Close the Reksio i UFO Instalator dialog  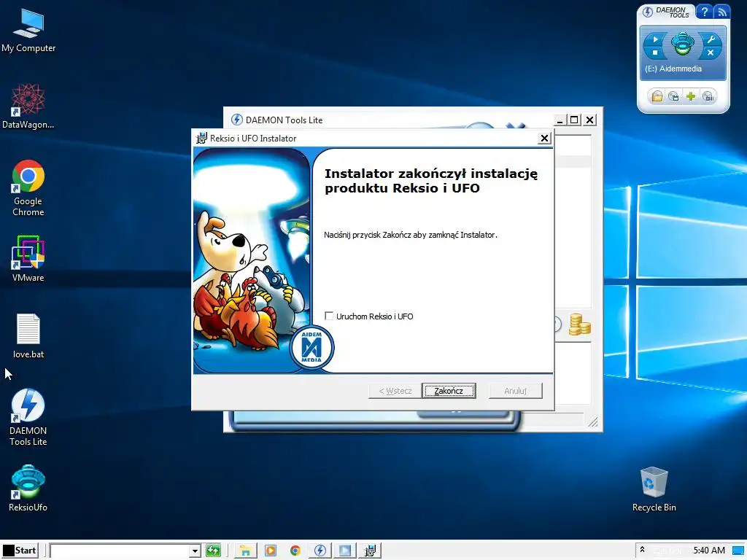click(544, 138)
